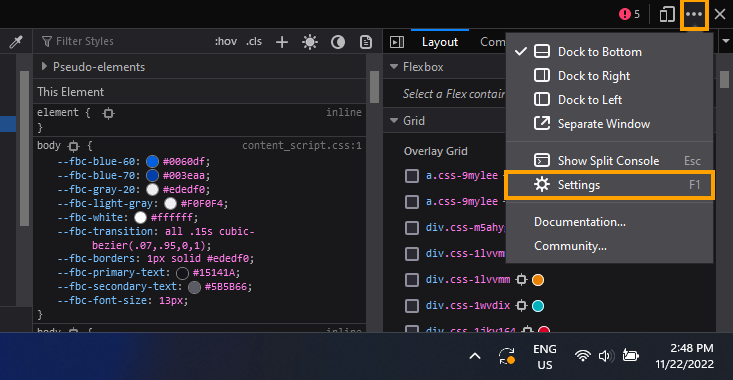Switch the ENG US input language
Screen dimensions: 733x380
(545, 357)
